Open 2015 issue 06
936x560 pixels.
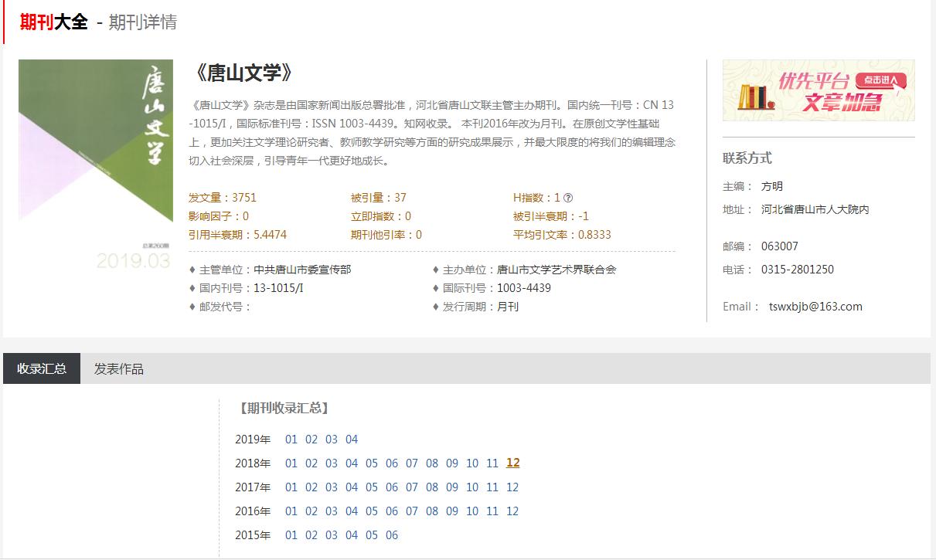click(x=392, y=535)
